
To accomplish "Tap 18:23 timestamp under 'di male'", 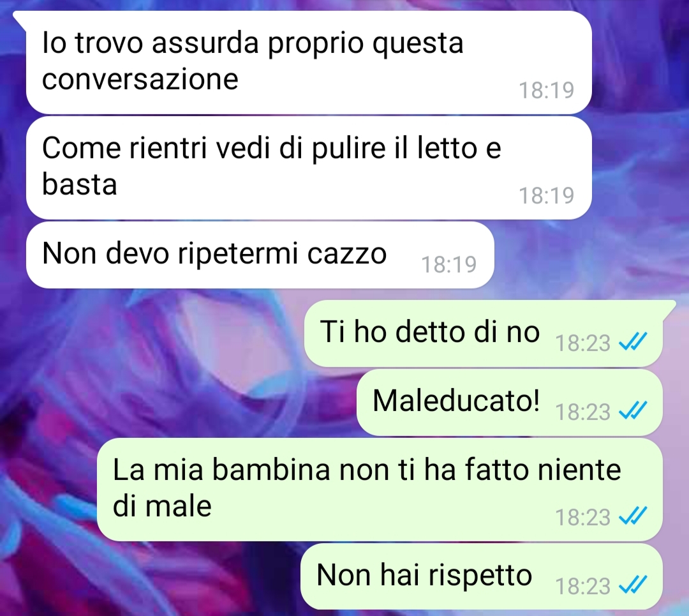I will (x=582, y=518).
